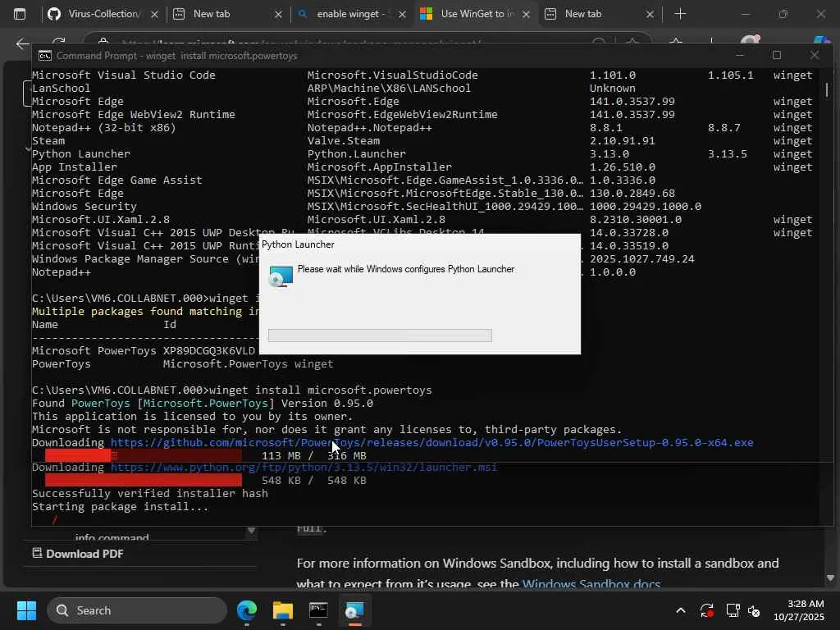
Task: Click the winget install microsoft.powertoys command
Action: pos(321,390)
